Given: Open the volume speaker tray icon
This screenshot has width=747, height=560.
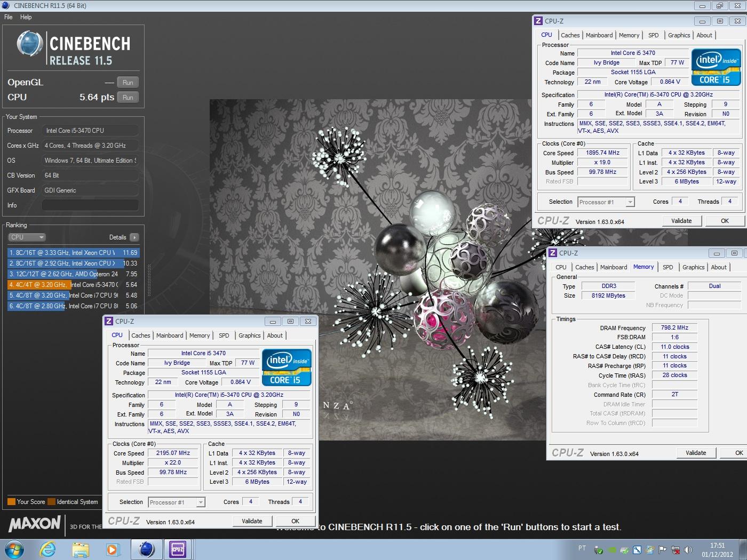Looking at the screenshot, I should pos(688,550).
